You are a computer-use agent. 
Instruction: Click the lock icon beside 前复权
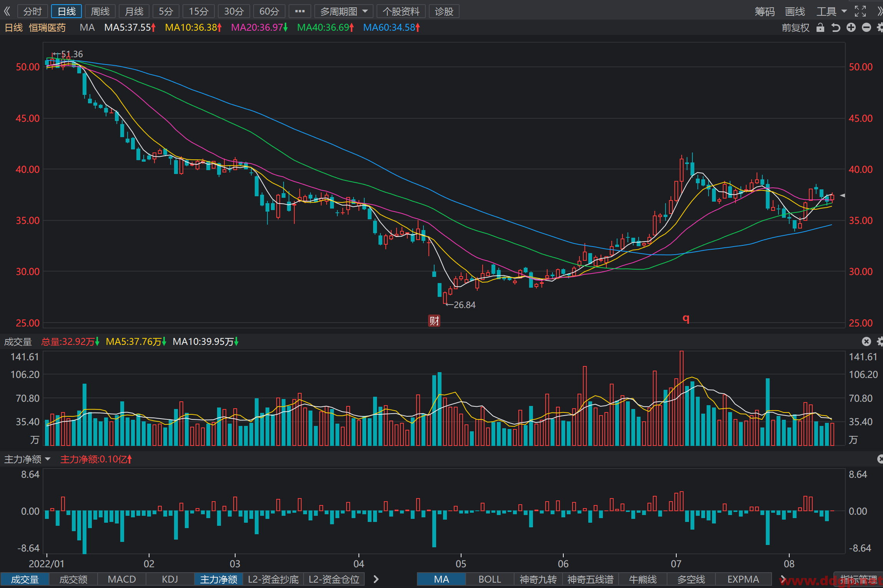tap(820, 28)
